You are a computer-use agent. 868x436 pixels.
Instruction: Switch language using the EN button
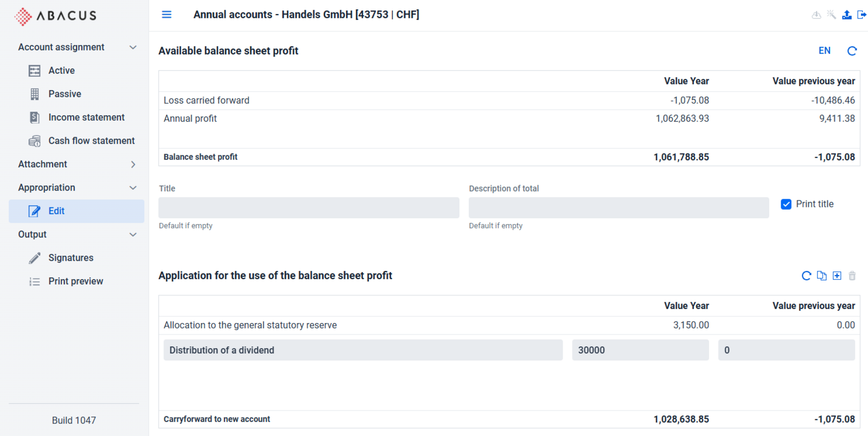(x=824, y=50)
